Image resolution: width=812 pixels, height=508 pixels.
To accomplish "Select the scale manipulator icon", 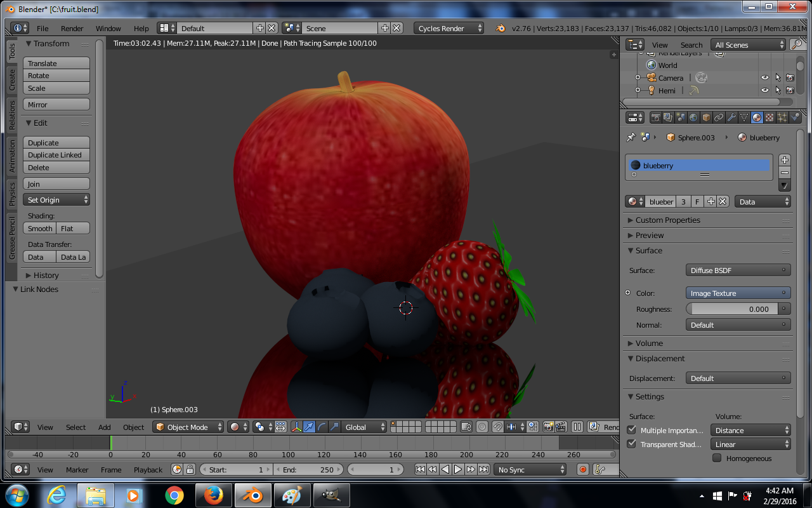I will pos(334,427).
